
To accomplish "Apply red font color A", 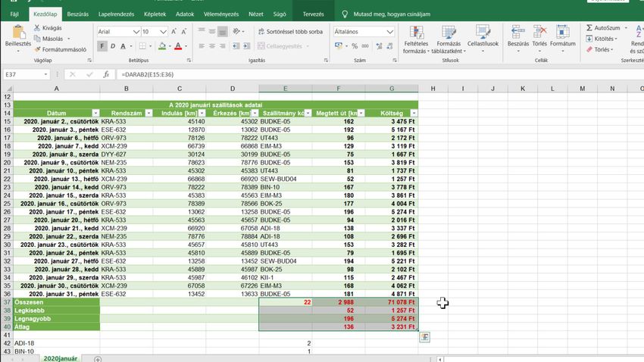I will 178,46.
